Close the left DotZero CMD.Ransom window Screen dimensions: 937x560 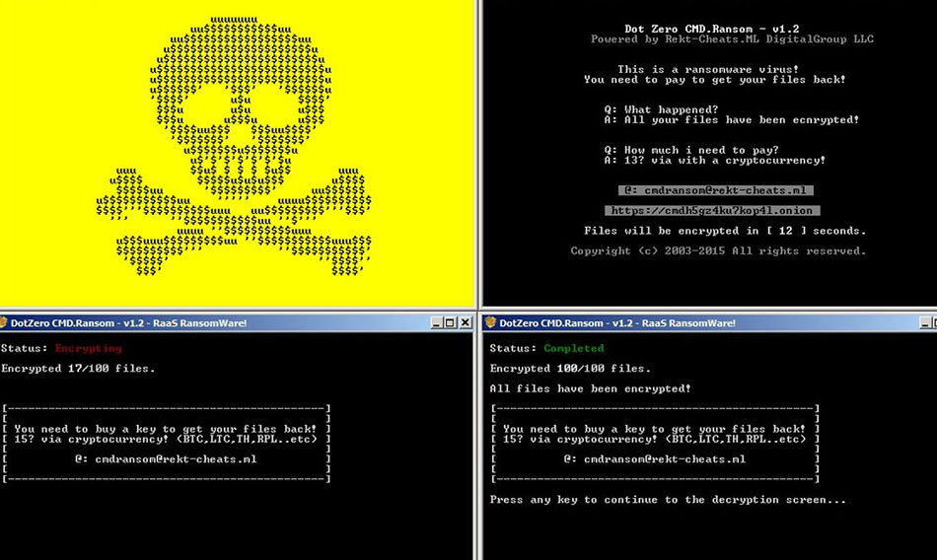tap(466, 322)
